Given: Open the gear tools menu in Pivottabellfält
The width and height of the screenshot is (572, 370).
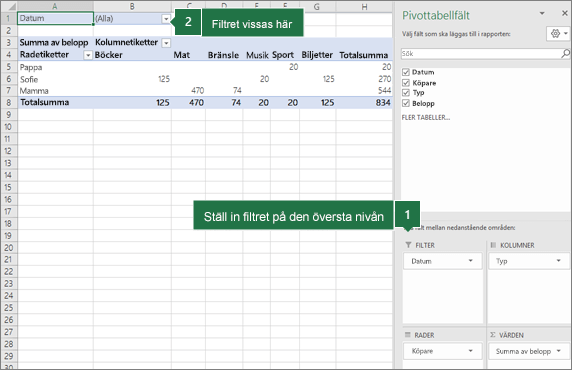Looking at the screenshot, I should (x=558, y=34).
